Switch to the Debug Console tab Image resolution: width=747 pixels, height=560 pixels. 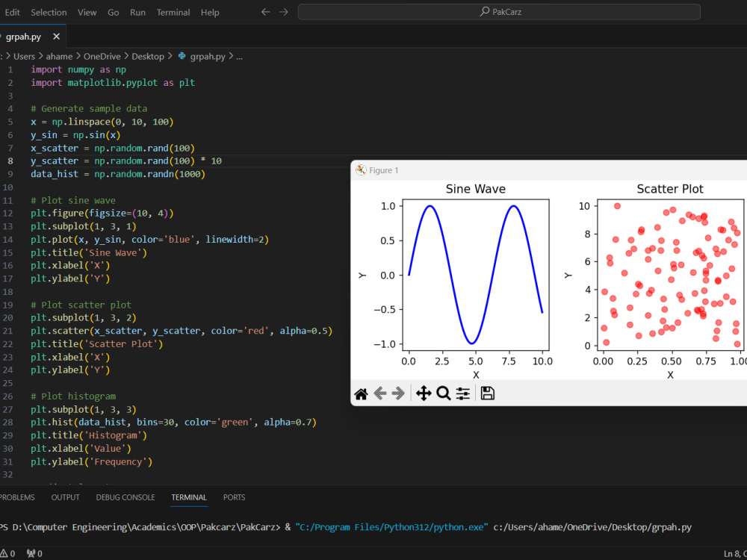[x=125, y=497]
